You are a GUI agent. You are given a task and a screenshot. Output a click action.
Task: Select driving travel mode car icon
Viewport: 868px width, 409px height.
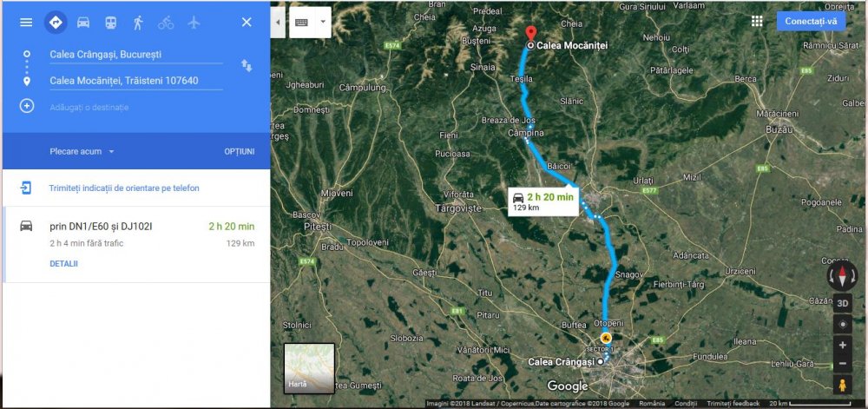point(83,22)
